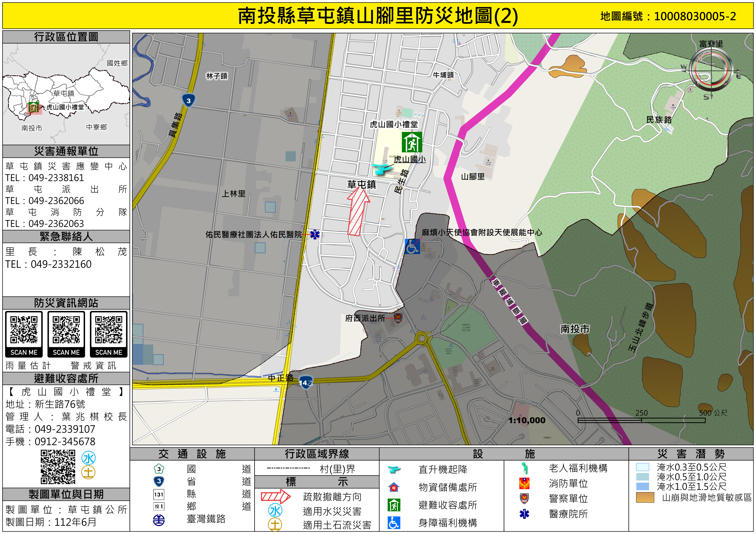Click the blue medical star icon at 佑民醫院
Viewport: 756px width, 534px height.
(315, 235)
